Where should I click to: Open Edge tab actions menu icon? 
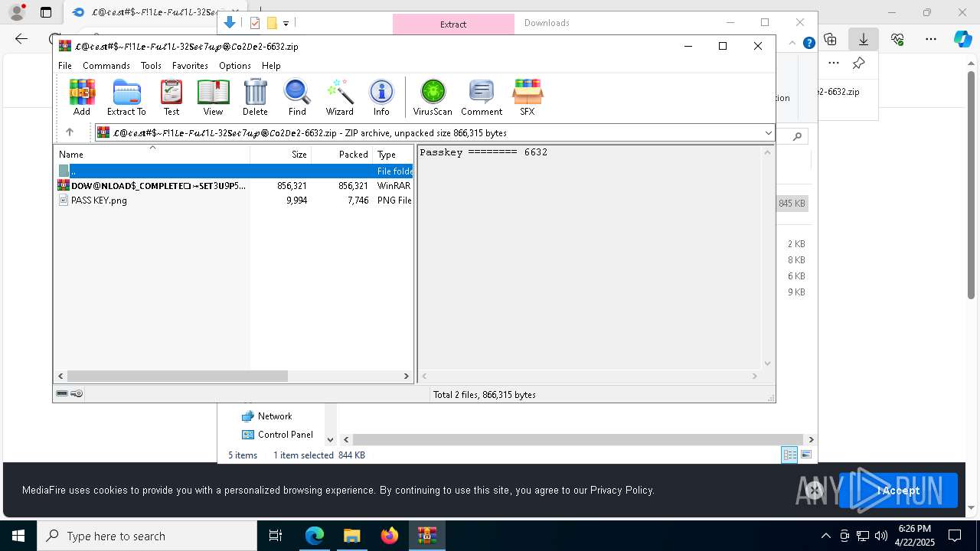[46, 12]
